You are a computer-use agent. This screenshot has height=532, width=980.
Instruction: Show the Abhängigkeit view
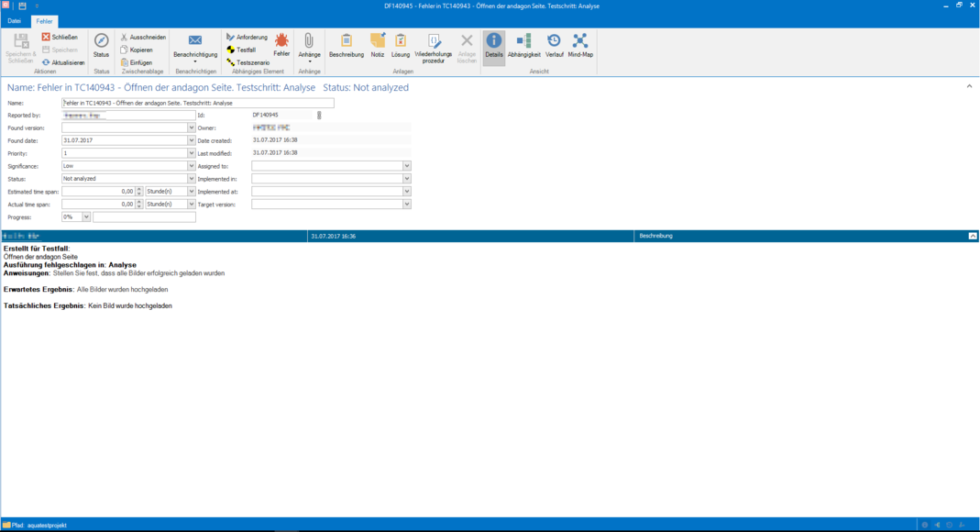[523, 43]
